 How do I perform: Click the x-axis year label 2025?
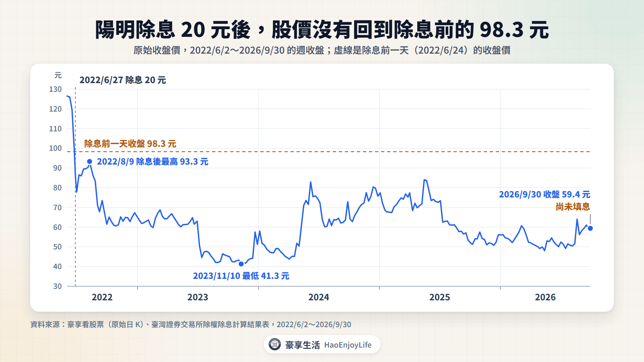point(440,297)
